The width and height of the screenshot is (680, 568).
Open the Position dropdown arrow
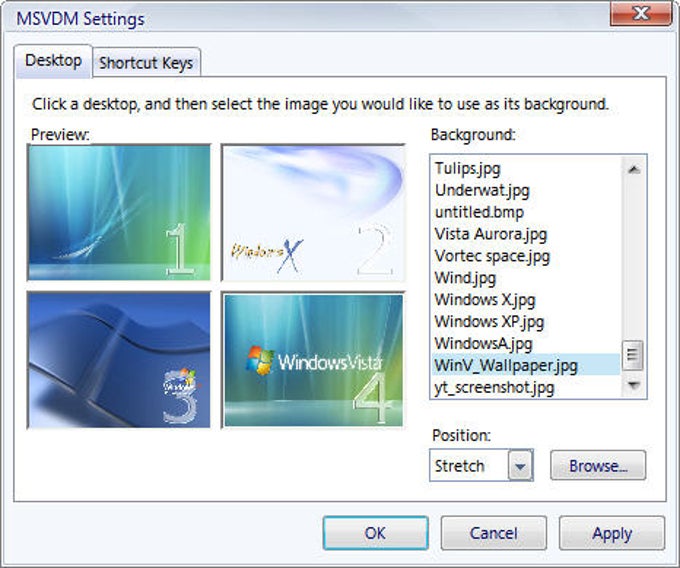point(520,466)
